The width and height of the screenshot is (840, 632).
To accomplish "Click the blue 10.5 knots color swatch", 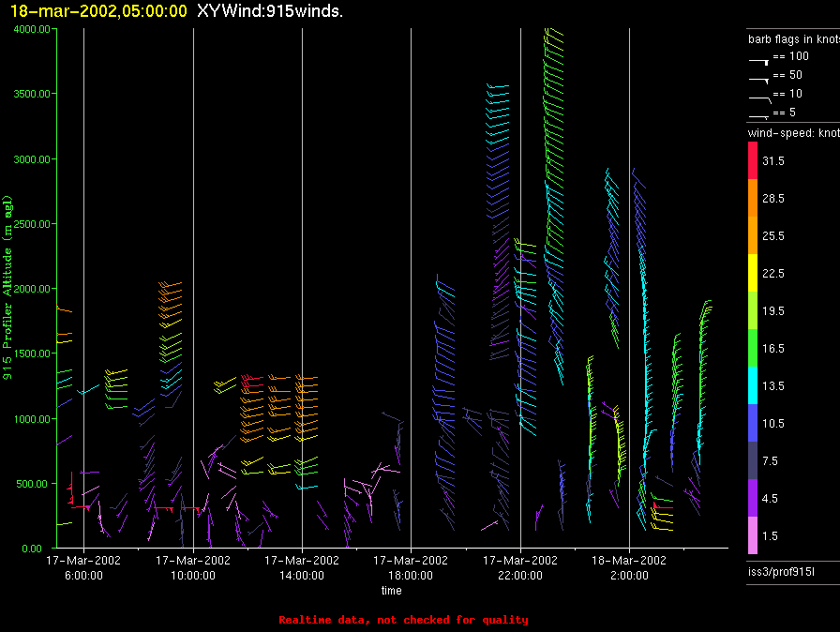I will click(x=752, y=423).
